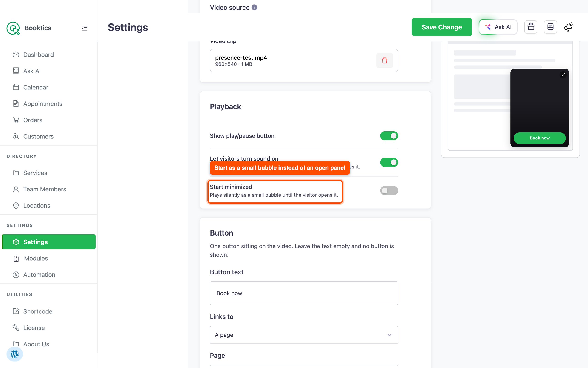Image resolution: width=588 pixels, height=368 pixels.
Task: Collapse the sidebar with the menu toggle icon
Action: coord(84,28)
